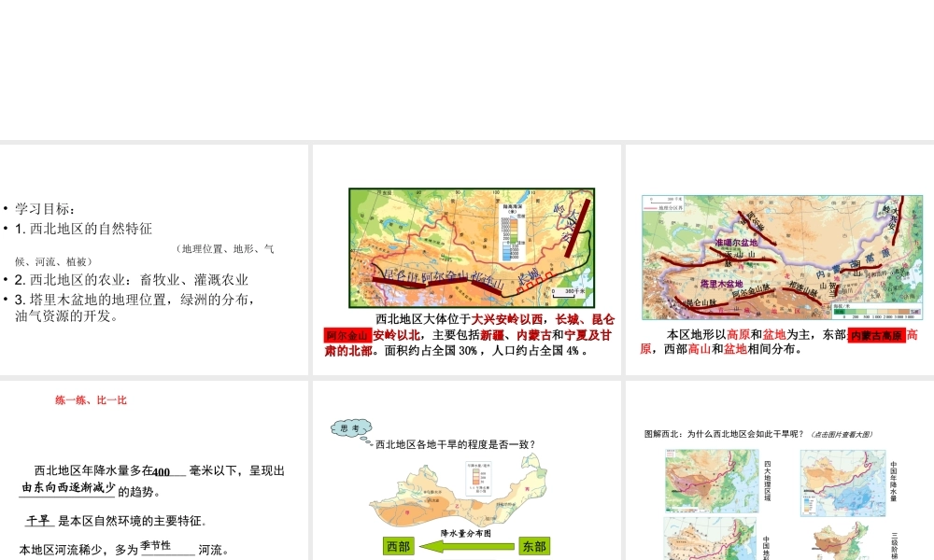
Task: Select the '塔里木盆地' map label
Action: pyautogui.click(x=721, y=284)
